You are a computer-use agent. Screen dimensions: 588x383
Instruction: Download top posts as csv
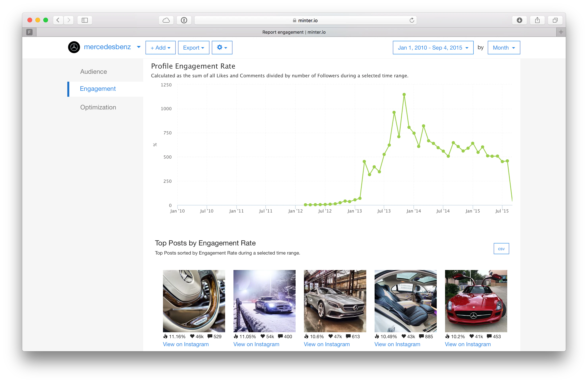[501, 249]
